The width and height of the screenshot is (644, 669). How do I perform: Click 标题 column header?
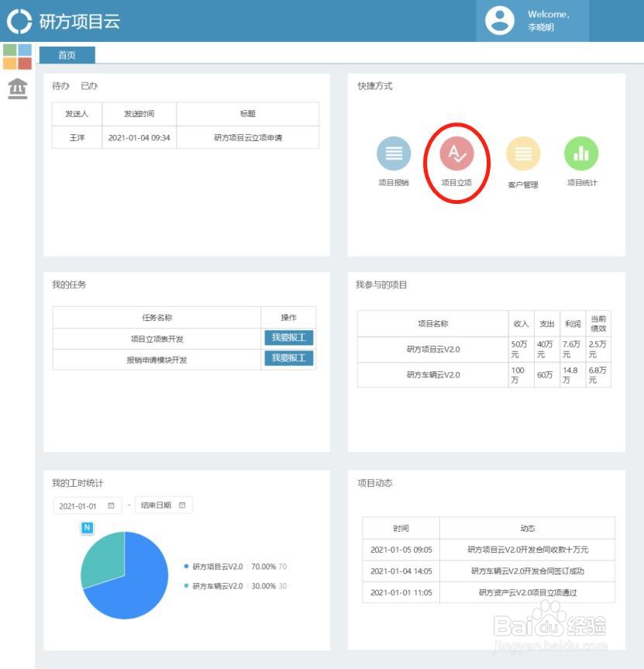(248, 113)
